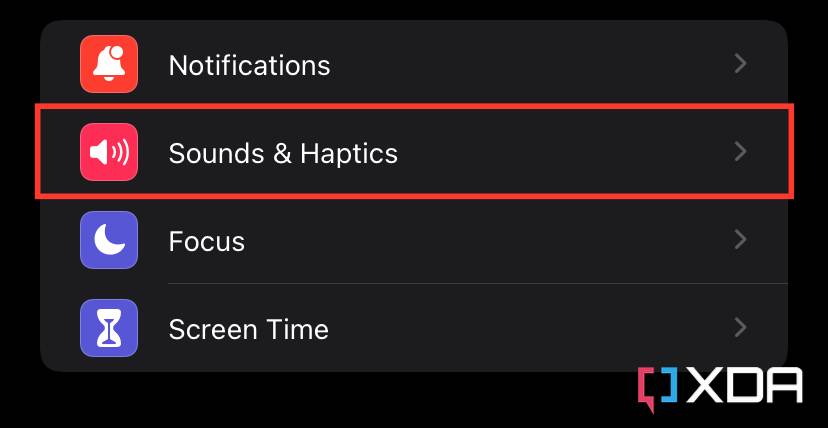
Task: Open the Notifications settings label
Action: (x=249, y=65)
